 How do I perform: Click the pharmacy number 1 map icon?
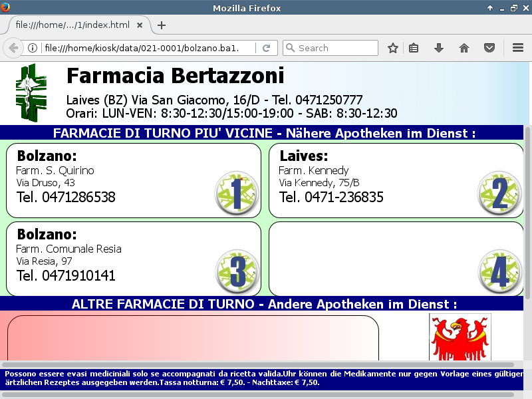click(x=237, y=193)
